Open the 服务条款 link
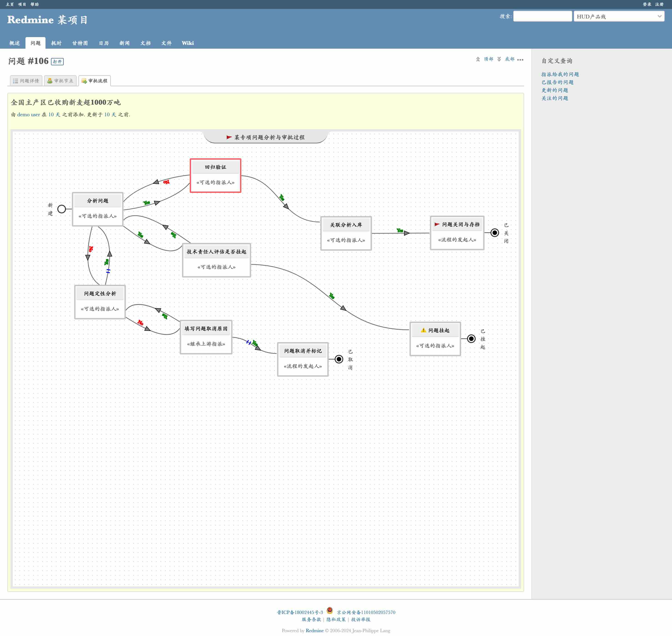Viewport: 672px width, 636px height. click(311, 619)
